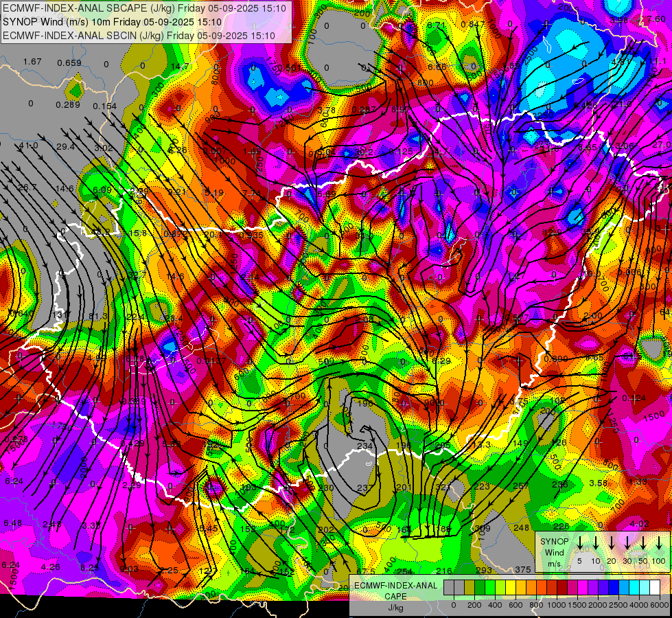Click the CAPE label in the legend
The height and width of the screenshot is (618, 672).
396,596
